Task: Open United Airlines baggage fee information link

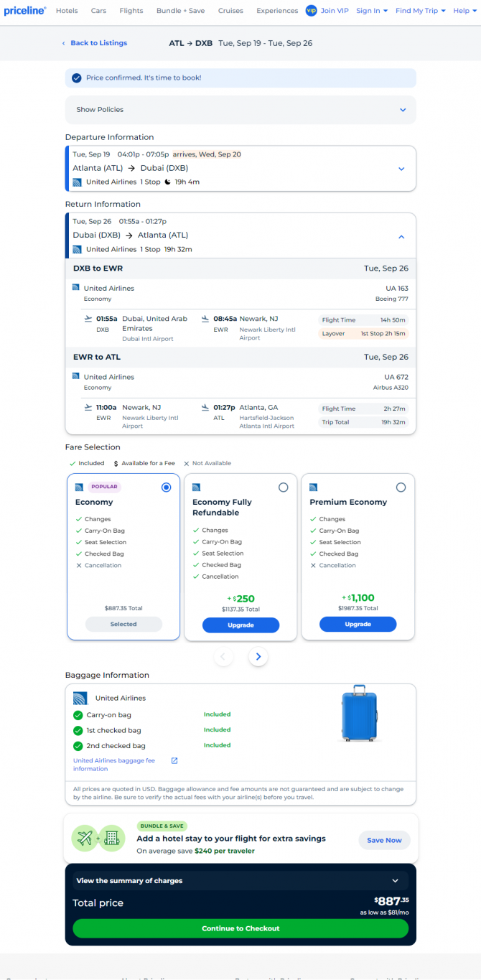Action: pos(115,765)
